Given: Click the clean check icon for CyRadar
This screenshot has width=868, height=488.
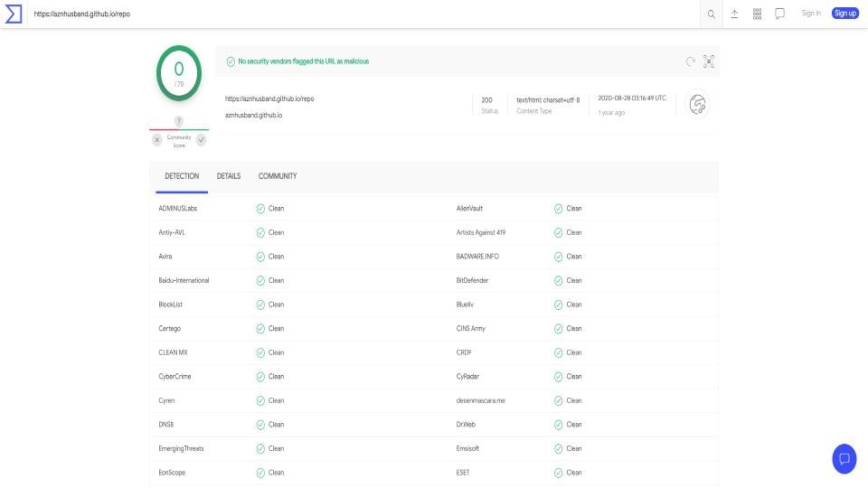Looking at the screenshot, I should pyautogui.click(x=558, y=377).
